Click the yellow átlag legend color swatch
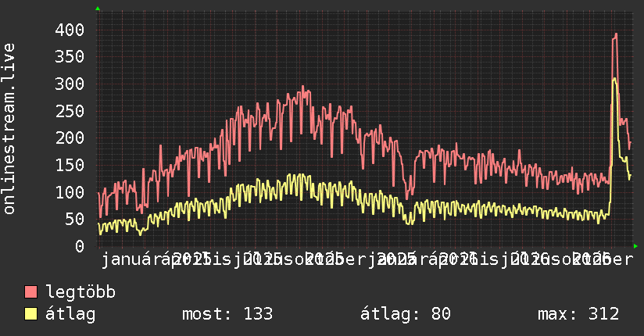The height and width of the screenshot is (336, 644). pos(30,314)
